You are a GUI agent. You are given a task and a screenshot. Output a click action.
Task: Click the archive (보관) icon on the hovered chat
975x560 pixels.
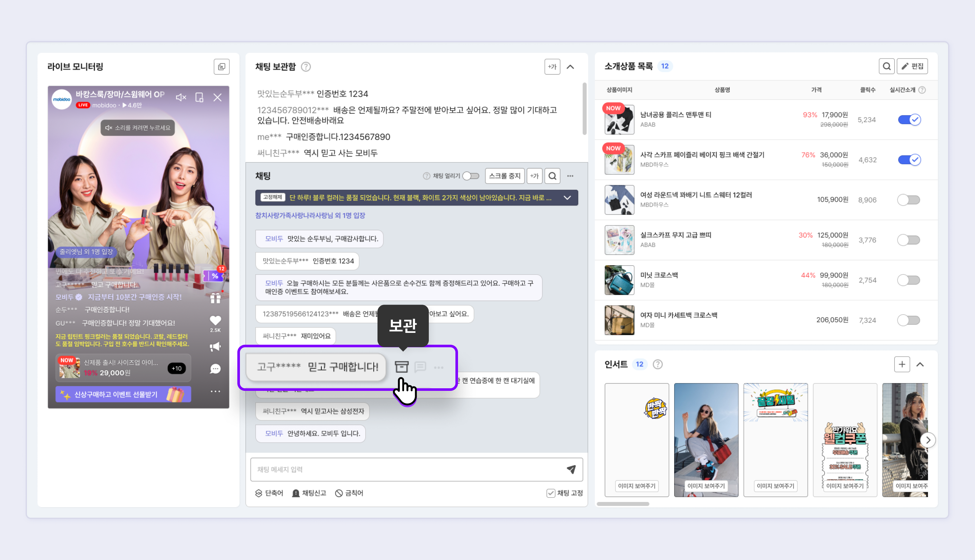[402, 367]
